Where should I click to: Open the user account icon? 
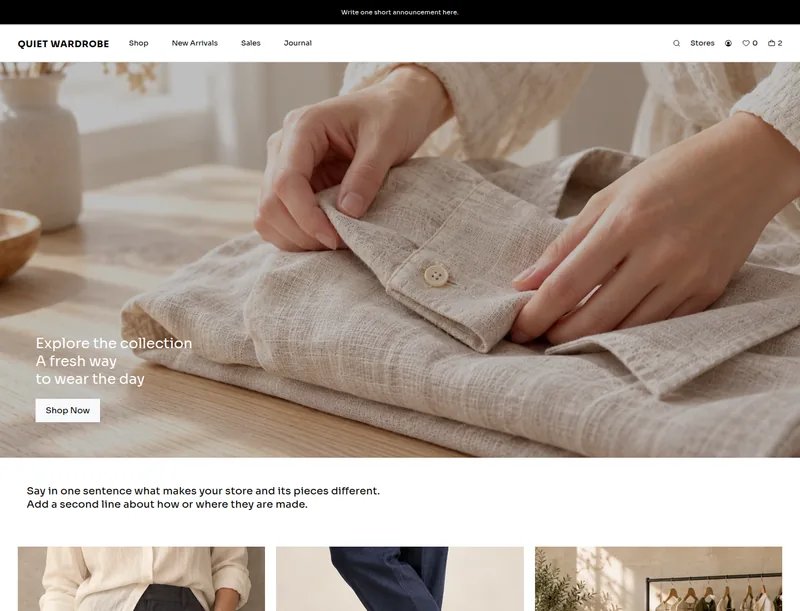pos(728,43)
